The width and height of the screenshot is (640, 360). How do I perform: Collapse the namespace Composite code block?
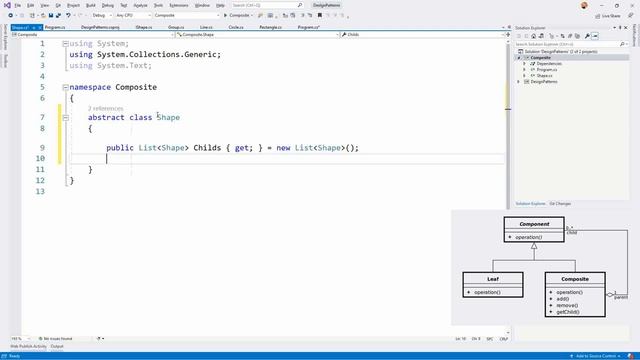click(x=65, y=87)
